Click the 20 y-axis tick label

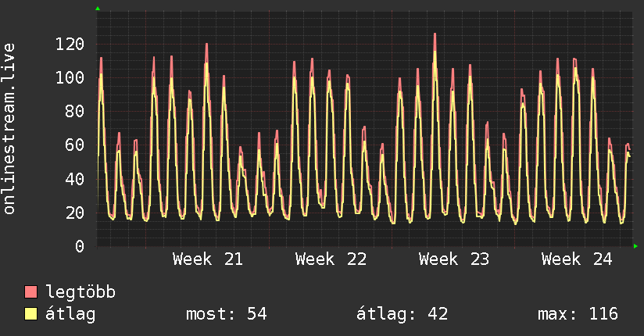tap(75, 213)
